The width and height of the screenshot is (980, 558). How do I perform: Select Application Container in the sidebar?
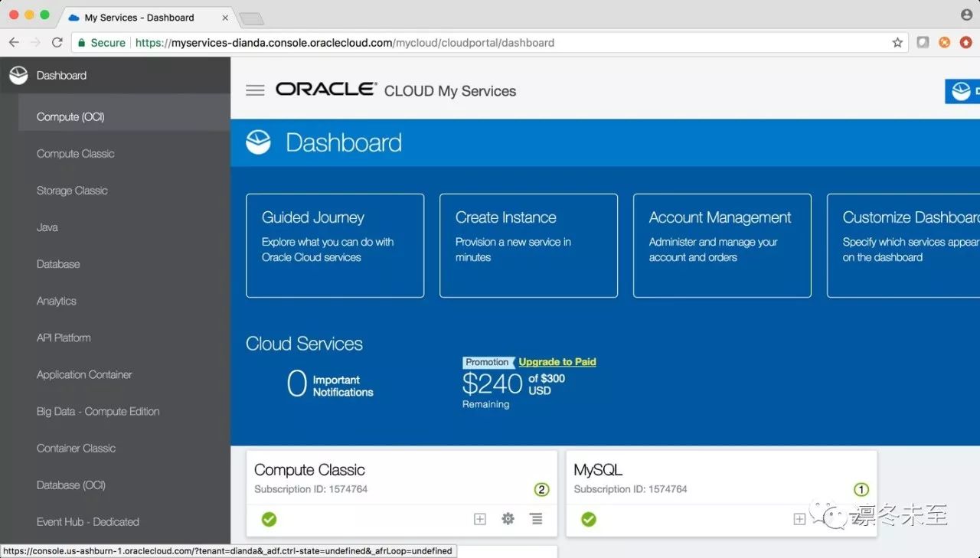coord(84,374)
